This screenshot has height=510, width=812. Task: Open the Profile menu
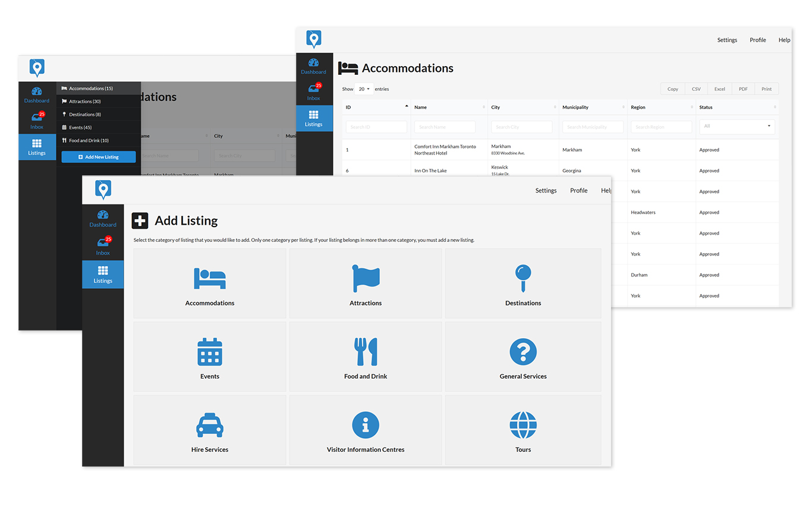[578, 190]
